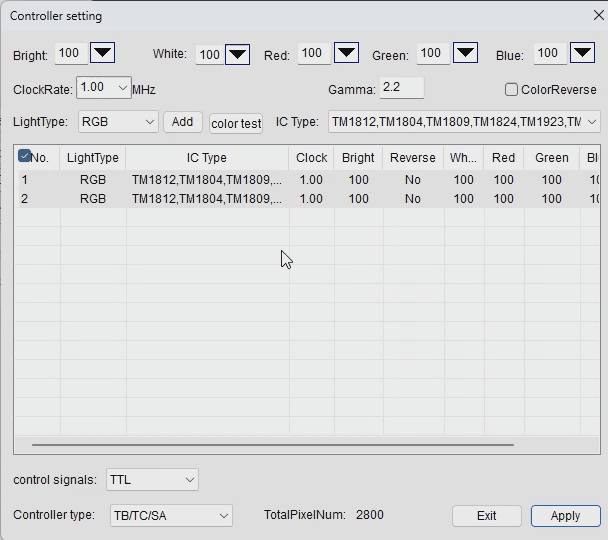Viewport: 608px width, 540px height.
Task: Click the Reverse column header
Action: 413,158
